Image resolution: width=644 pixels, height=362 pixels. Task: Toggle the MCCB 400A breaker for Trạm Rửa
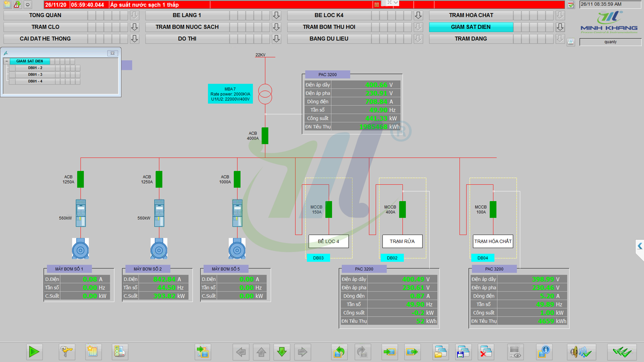click(x=402, y=209)
